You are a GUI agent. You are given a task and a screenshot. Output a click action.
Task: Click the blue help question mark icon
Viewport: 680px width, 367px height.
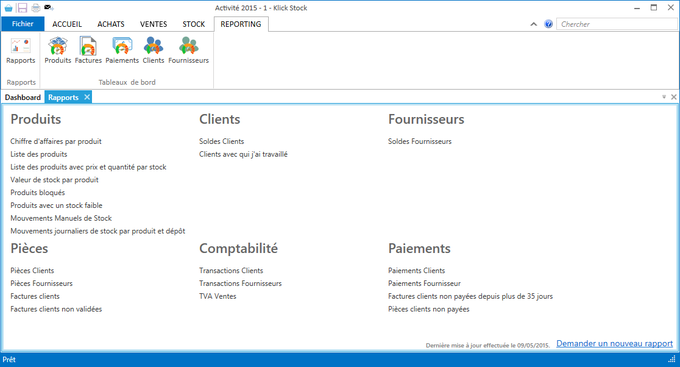pyautogui.click(x=549, y=24)
